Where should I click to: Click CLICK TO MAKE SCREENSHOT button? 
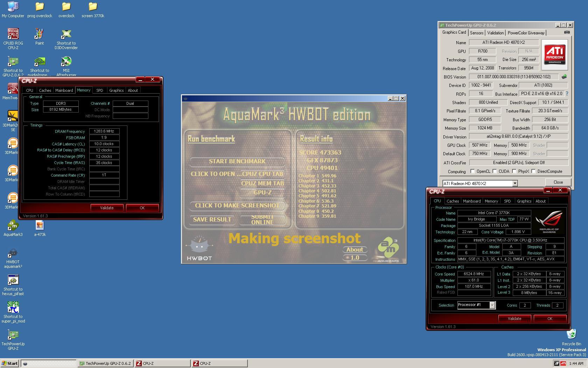click(x=237, y=205)
